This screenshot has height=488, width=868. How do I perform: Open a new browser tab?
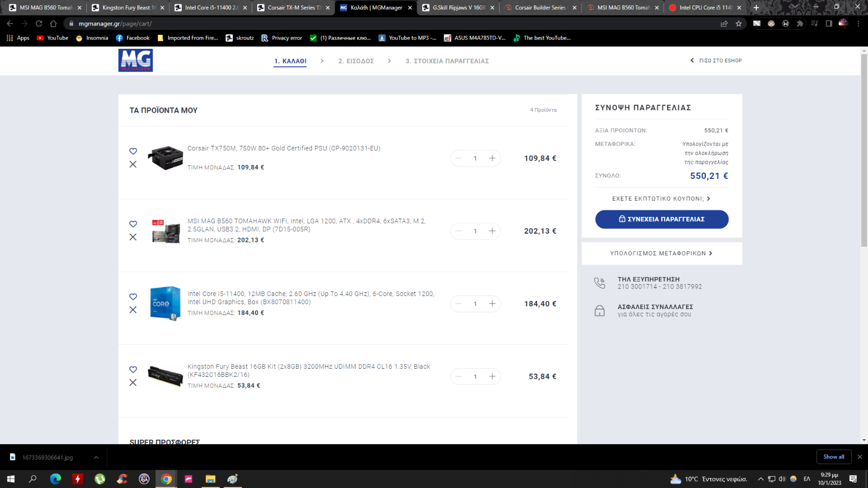756,8
